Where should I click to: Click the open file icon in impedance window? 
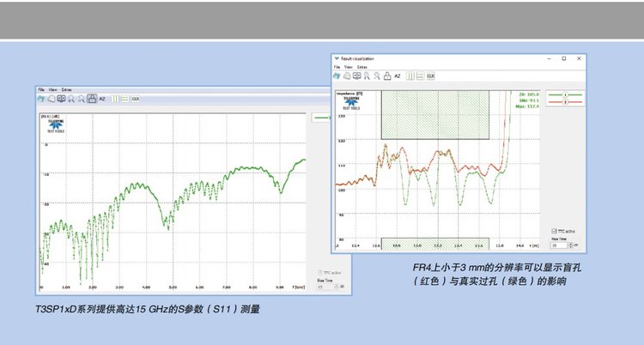point(338,76)
